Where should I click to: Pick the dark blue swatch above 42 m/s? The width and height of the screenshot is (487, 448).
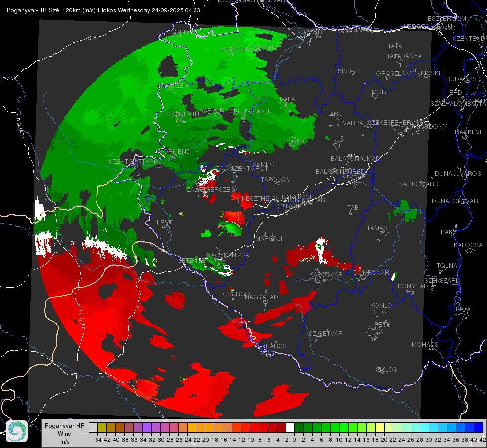point(479,427)
